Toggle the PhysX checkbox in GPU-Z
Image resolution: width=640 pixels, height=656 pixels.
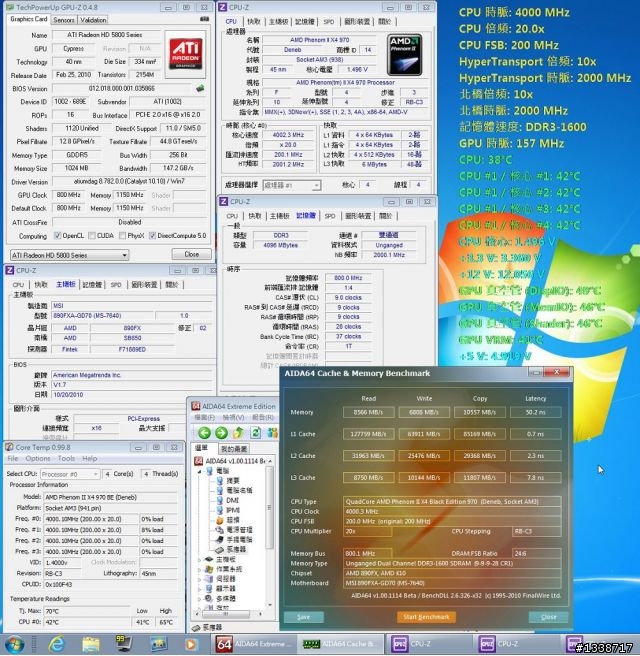pyautogui.click(x=122, y=236)
